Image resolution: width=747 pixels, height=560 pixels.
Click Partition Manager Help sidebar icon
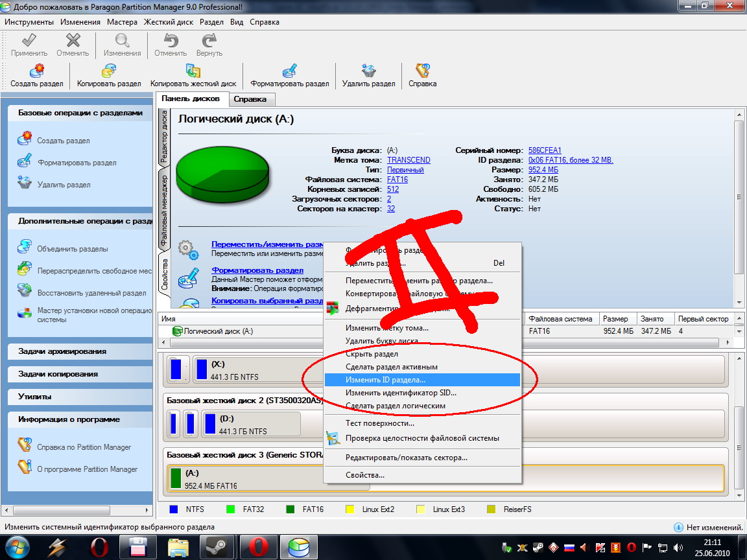pos(24,445)
